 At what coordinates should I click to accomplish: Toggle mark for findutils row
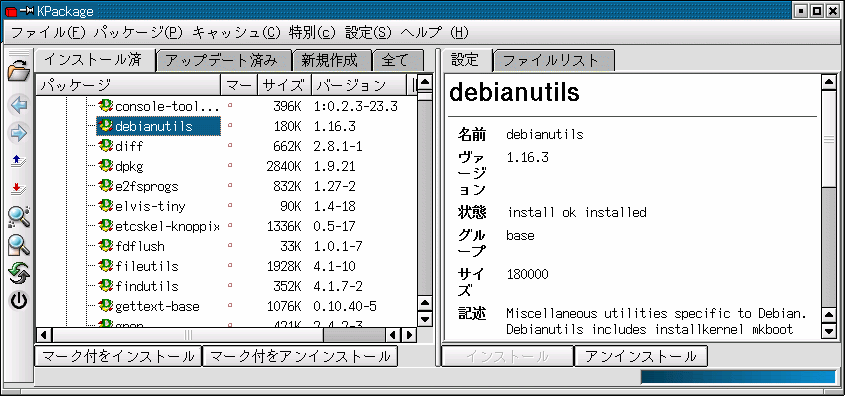pos(230,285)
